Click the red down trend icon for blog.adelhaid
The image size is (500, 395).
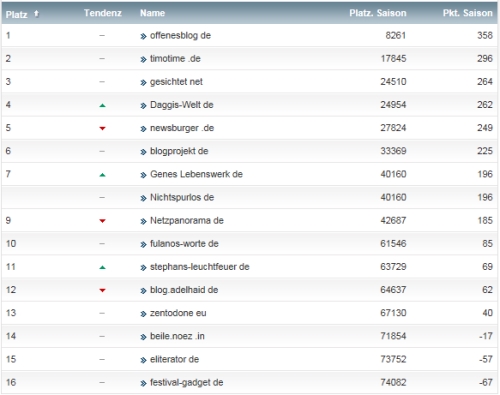[102, 290]
